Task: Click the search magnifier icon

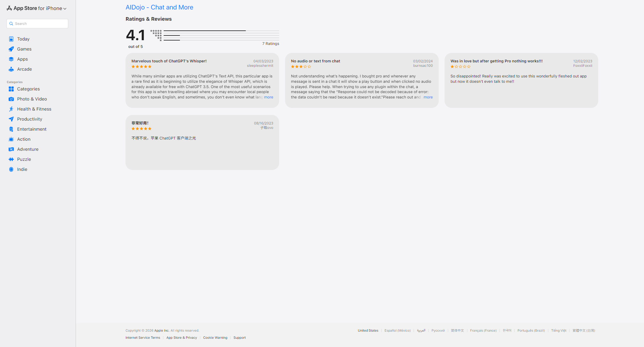Action: pyautogui.click(x=11, y=24)
